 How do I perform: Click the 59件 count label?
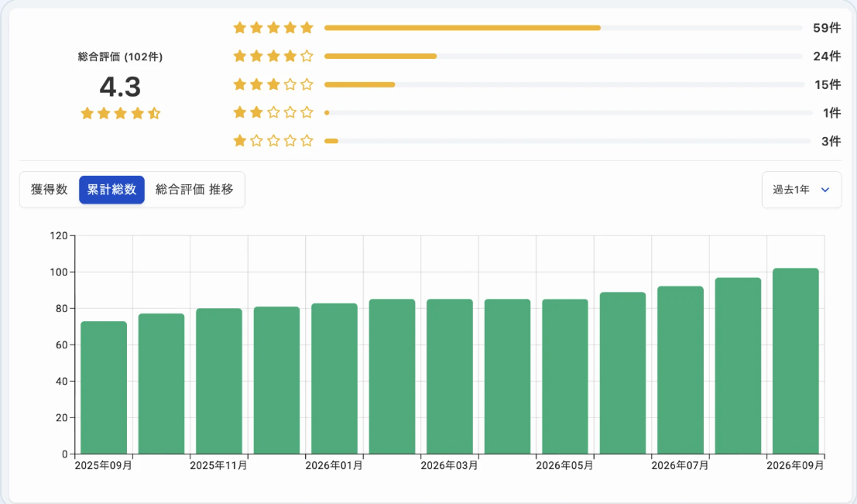[827, 28]
